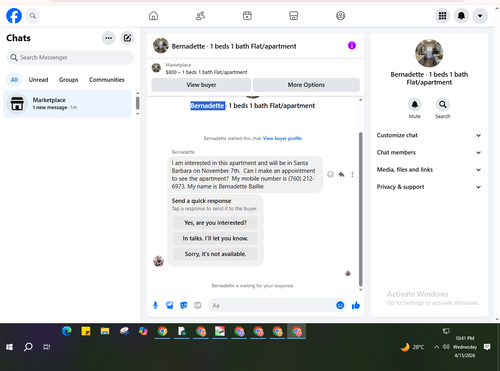Start a new message with compose icon
Viewport: 500px width, 371px height.
127,38
